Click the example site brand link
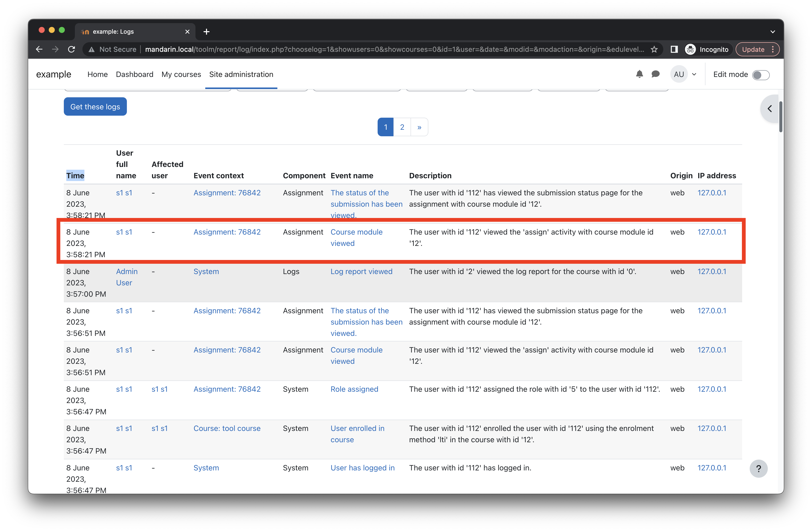The height and width of the screenshot is (531, 812). pyautogui.click(x=54, y=74)
